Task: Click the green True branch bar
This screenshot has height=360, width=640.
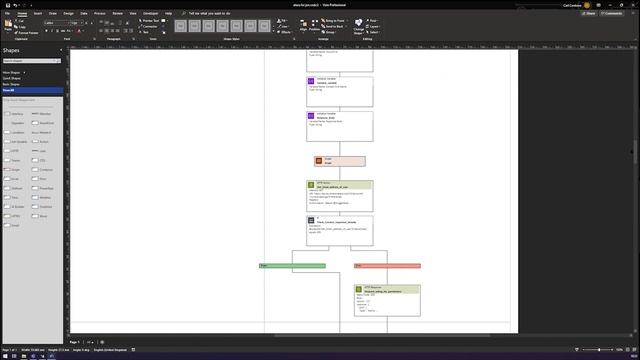Action: pyautogui.click(x=292, y=266)
